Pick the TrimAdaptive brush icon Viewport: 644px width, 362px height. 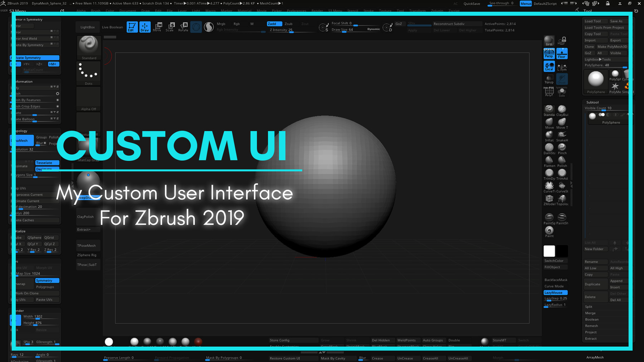coord(562,174)
